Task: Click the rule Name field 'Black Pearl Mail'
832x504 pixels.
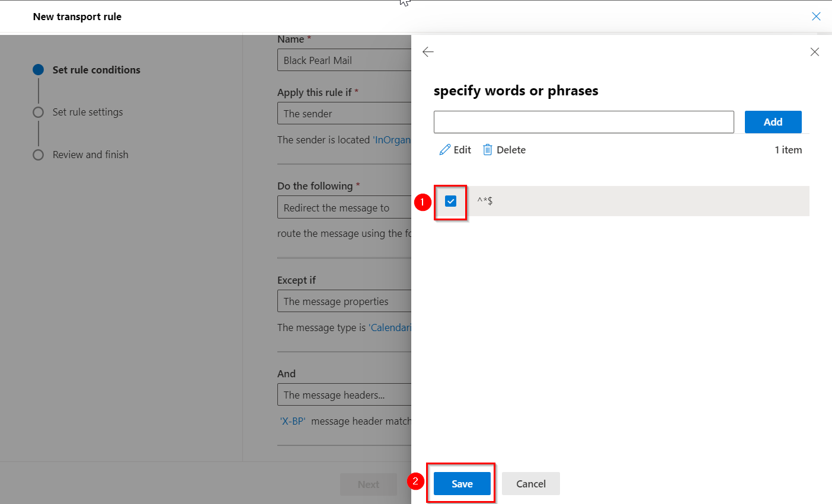Action: tap(344, 60)
